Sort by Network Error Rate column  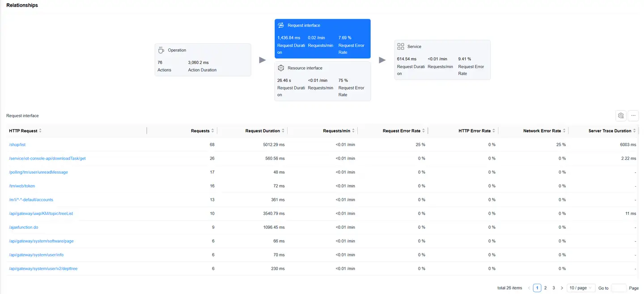[x=564, y=131]
